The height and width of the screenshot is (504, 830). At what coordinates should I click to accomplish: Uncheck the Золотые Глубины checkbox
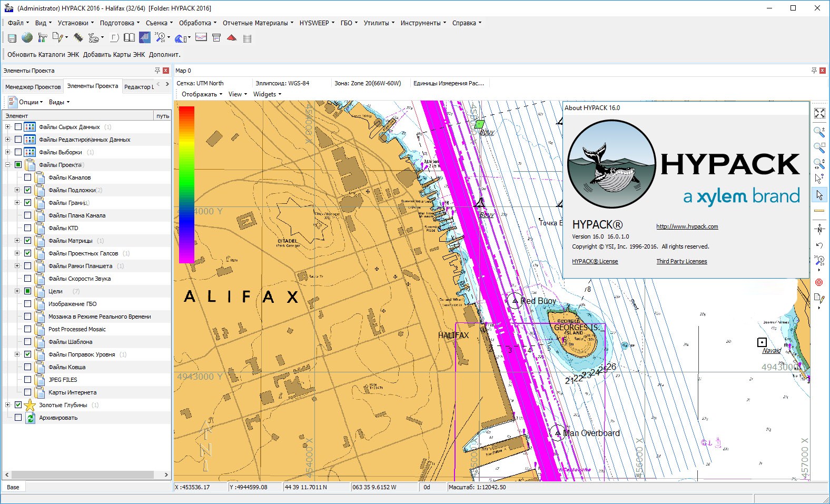(18, 405)
